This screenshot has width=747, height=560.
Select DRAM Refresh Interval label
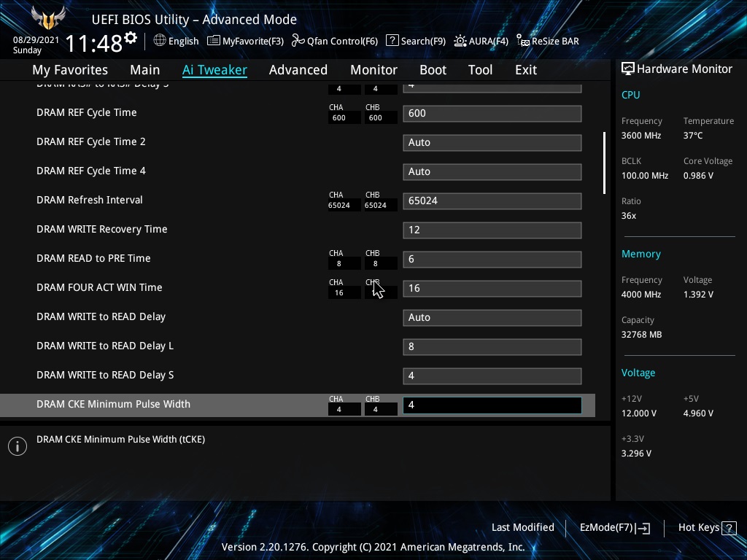point(90,200)
